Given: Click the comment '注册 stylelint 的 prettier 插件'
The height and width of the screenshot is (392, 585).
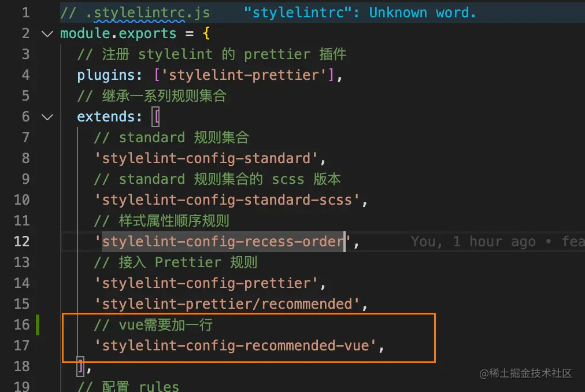Looking at the screenshot, I should pos(212,54).
